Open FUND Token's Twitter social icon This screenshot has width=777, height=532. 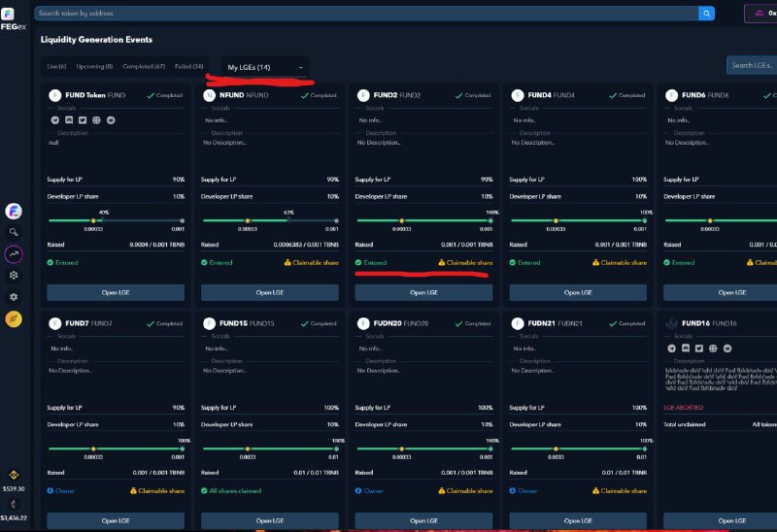point(83,120)
